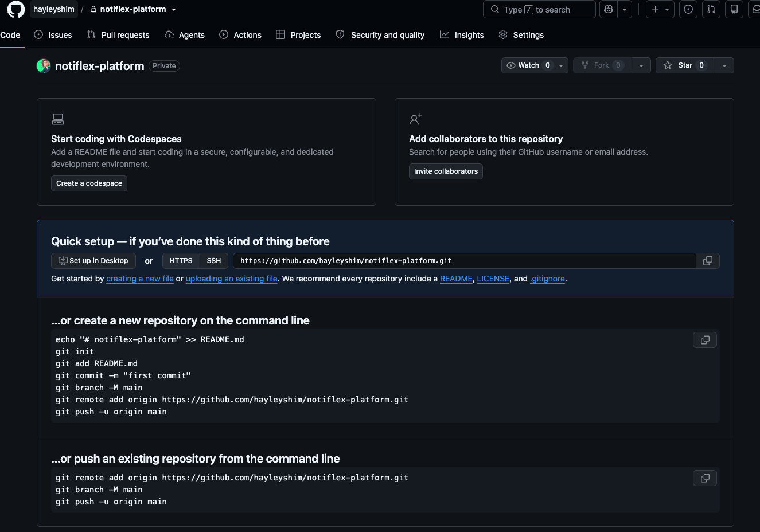Open the pull requests icon in the top header
This screenshot has height=532, width=760.
tap(711, 9)
